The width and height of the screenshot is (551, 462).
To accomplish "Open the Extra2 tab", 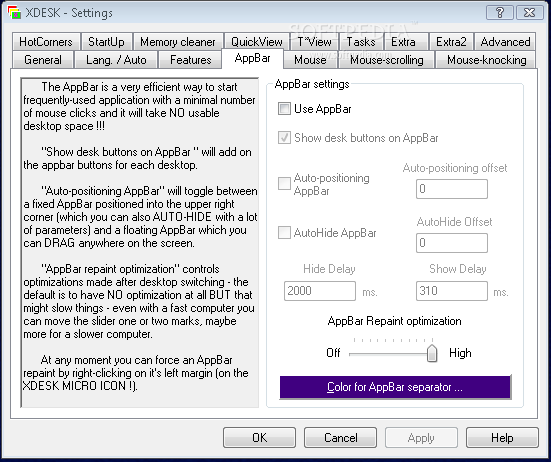I will pyautogui.click(x=451, y=42).
